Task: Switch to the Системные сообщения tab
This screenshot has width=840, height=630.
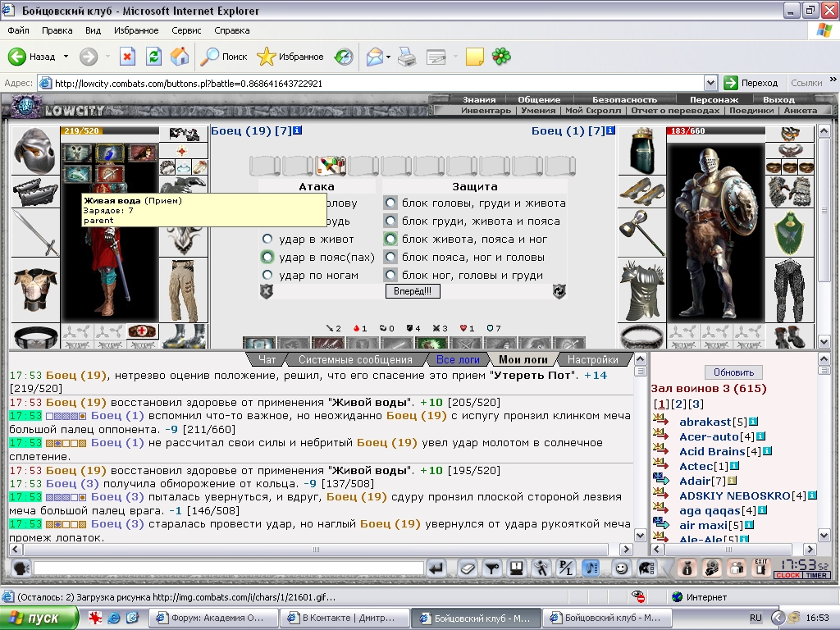Action: click(x=355, y=359)
